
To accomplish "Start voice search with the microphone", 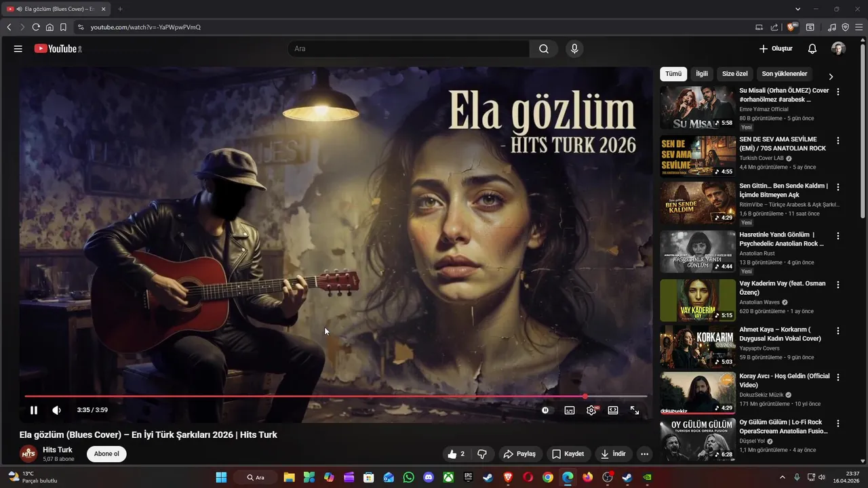I will [574, 49].
